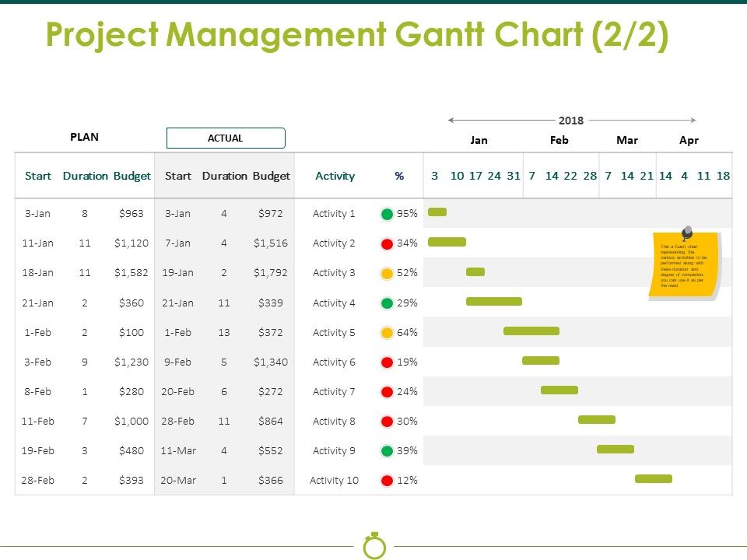
Task: Click the right arrow of the 2018 timeline
Action: [695, 120]
